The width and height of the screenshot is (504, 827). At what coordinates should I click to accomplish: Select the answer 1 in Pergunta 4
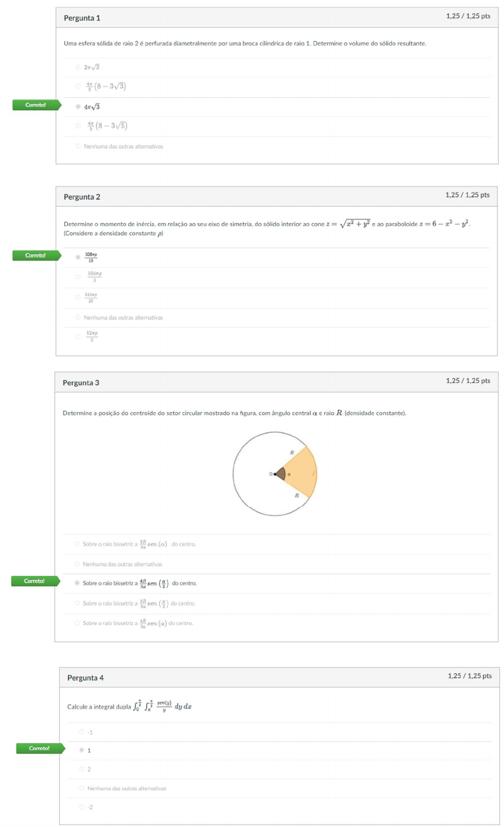click(82, 750)
